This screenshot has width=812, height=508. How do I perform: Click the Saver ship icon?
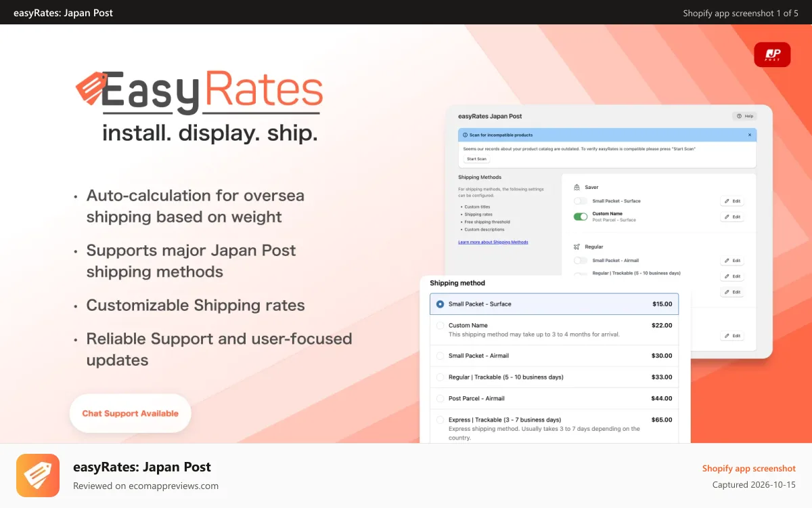577,187
